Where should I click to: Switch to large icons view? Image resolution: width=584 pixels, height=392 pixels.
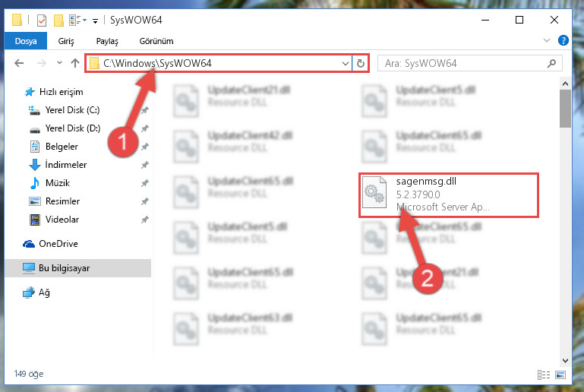click(560, 375)
